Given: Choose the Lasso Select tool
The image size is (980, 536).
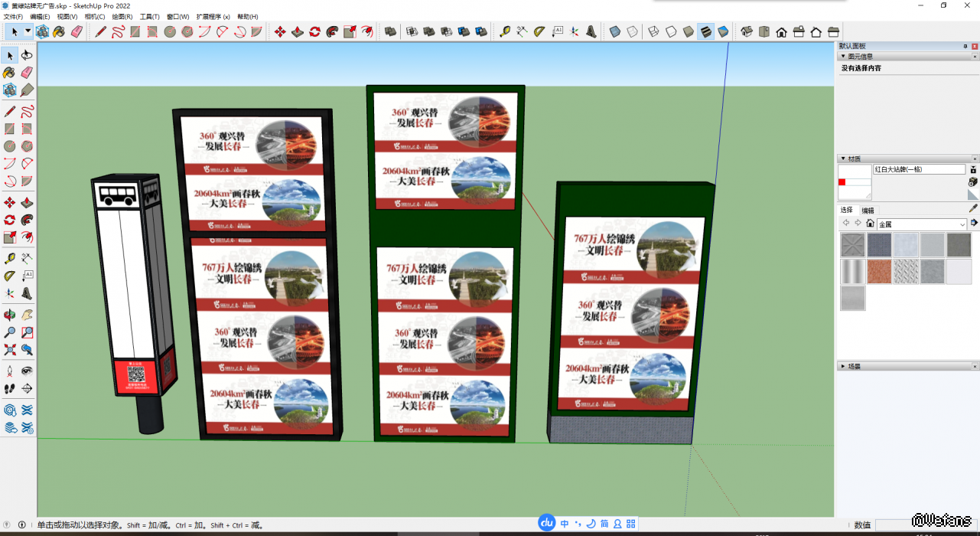Looking at the screenshot, I should click(x=27, y=55).
